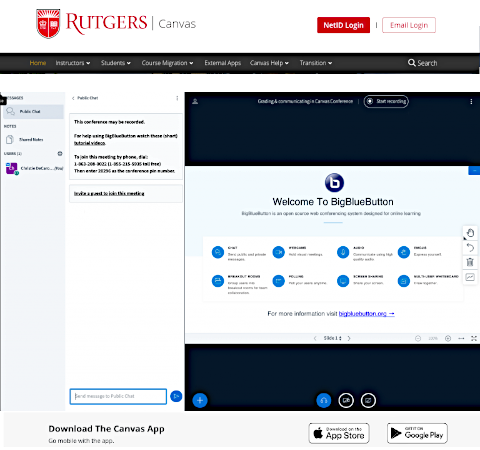Click Invite a guest to join this meeting

109,193
